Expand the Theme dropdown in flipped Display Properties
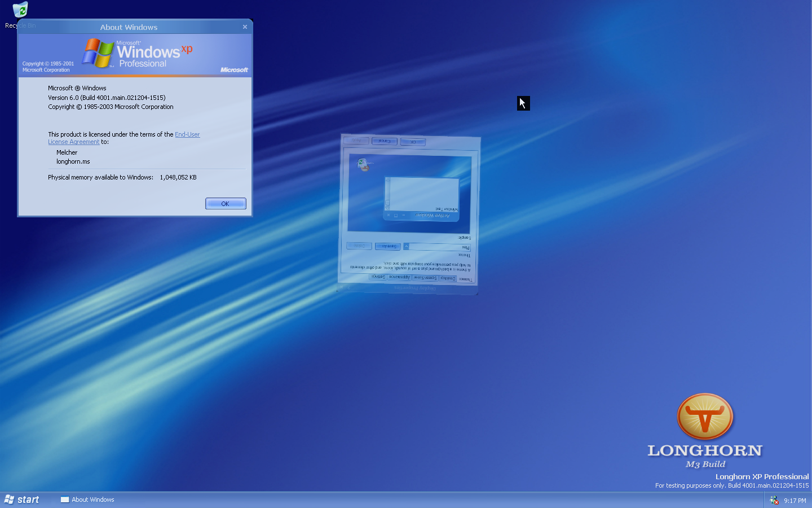The width and height of the screenshot is (812, 508). [x=406, y=247]
